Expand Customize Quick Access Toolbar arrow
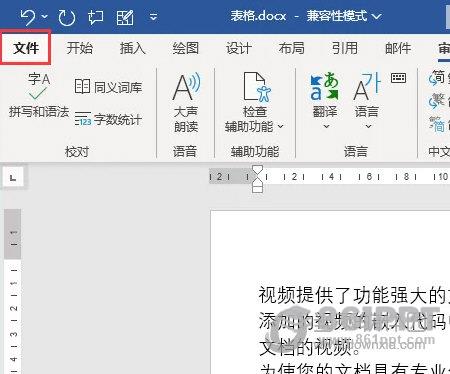The width and height of the screenshot is (450, 374). (153, 16)
